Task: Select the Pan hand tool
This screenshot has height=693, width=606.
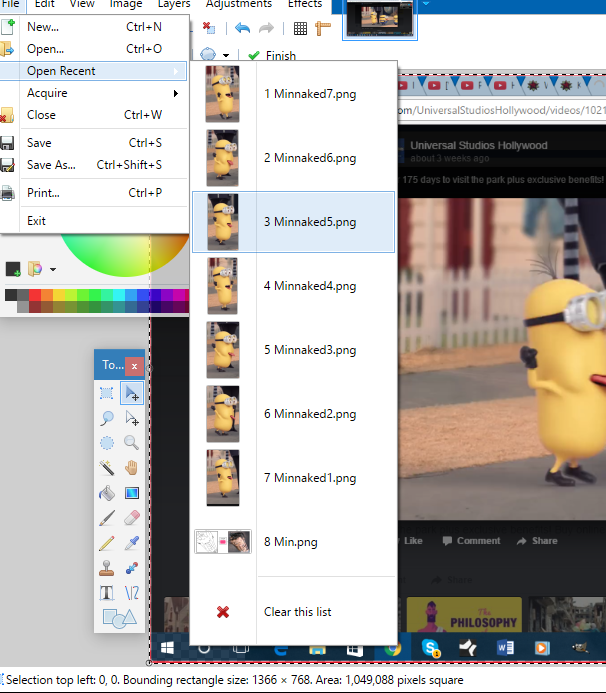Action: (x=132, y=468)
